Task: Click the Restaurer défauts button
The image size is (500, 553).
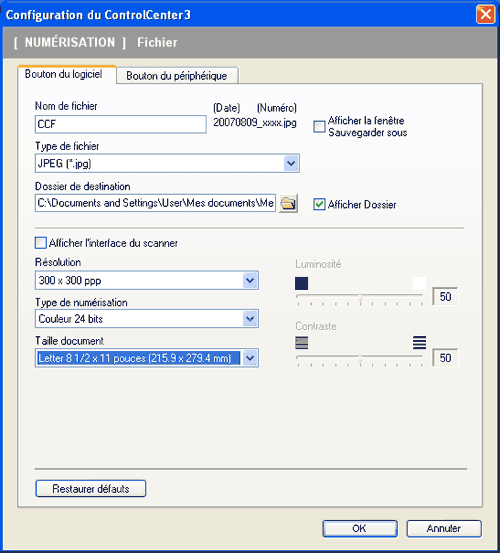Action: coord(91,489)
